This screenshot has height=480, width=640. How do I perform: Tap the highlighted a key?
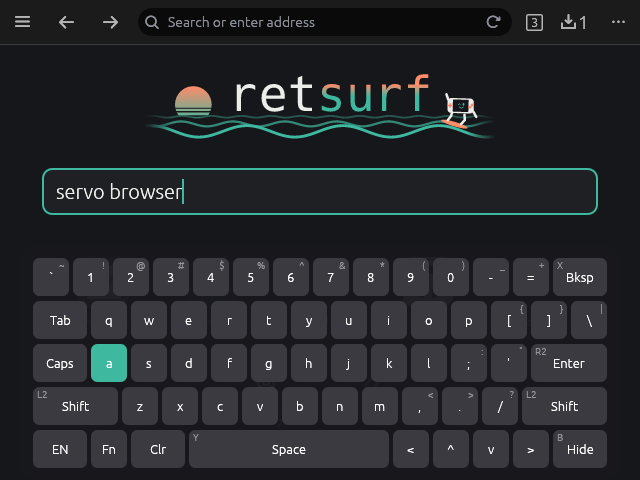(109, 363)
